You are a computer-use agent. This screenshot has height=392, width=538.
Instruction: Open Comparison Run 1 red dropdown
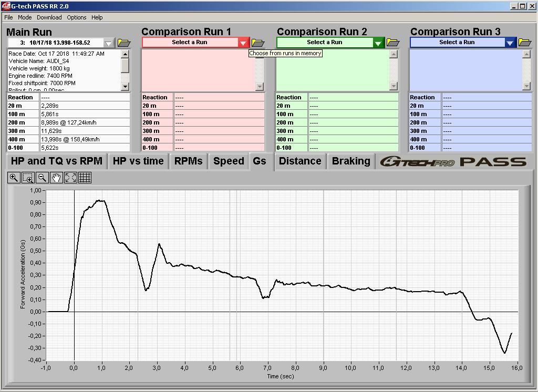(243, 43)
